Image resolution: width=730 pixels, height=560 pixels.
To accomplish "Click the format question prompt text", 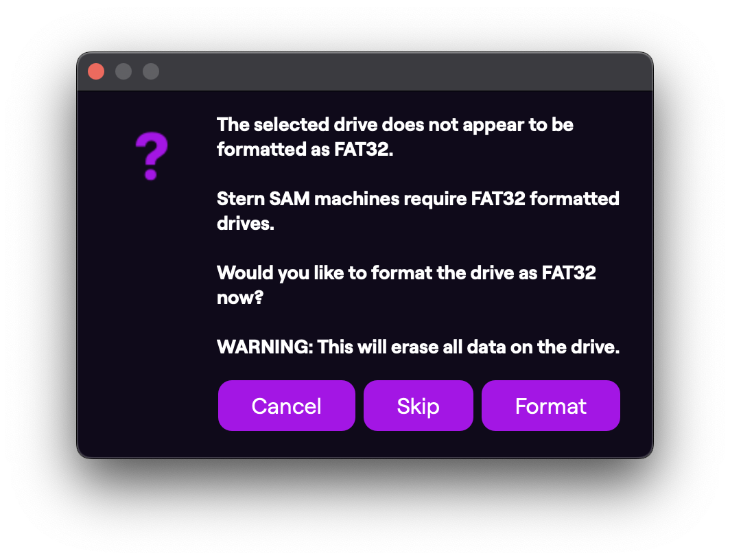I will (406, 285).
